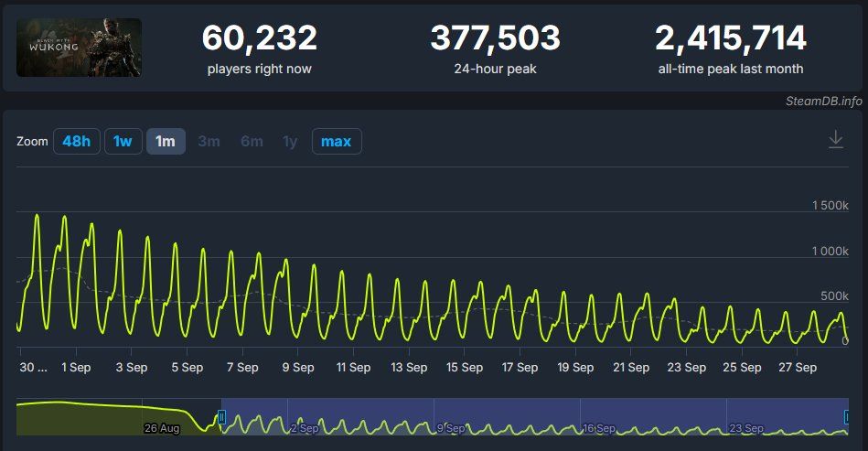Viewport: 868px width, 451px height.
Task: Click the all-time peak last month caption
Action: [x=731, y=69]
